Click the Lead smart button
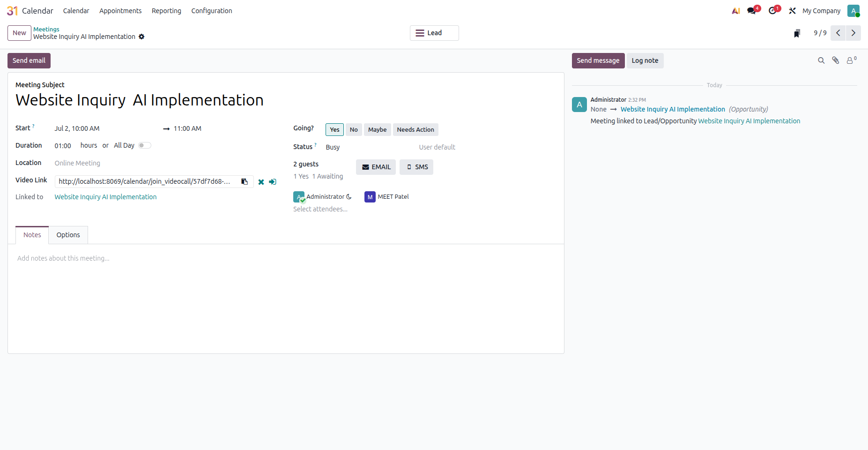The width and height of the screenshot is (868, 450). [x=434, y=33]
